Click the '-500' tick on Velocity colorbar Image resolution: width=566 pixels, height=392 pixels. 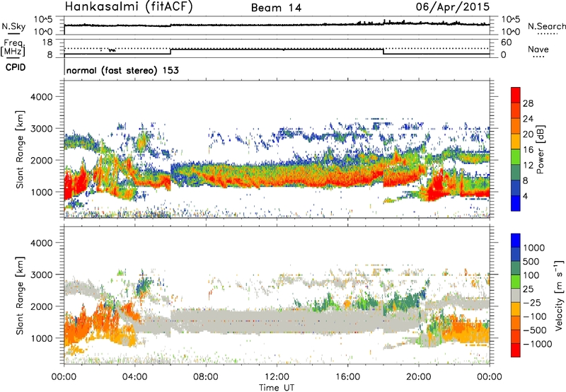point(535,330)
